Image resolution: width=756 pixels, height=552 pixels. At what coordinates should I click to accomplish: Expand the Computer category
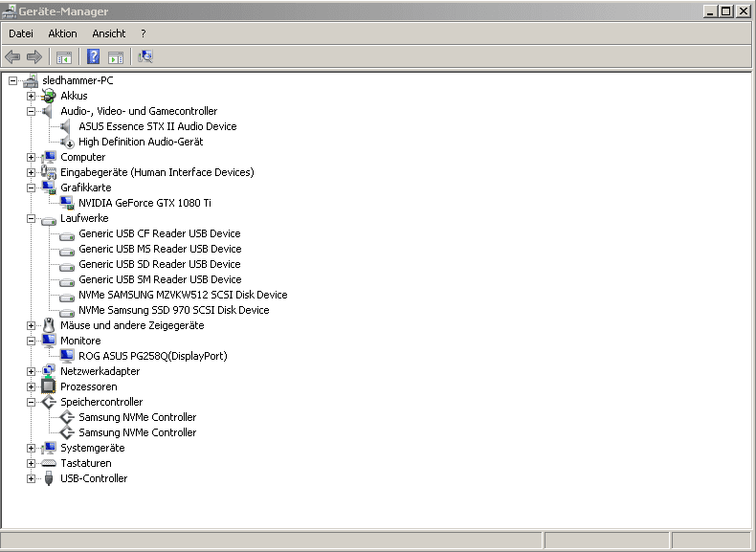(31, 158)
